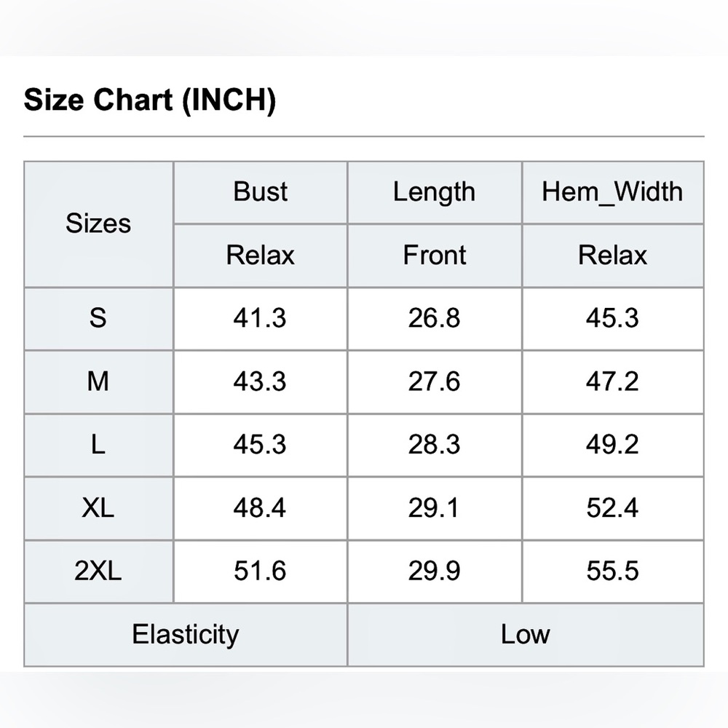Click the Elasticity label cell
The height and width of the screenshot is (728, 728).
click(186, 635)
